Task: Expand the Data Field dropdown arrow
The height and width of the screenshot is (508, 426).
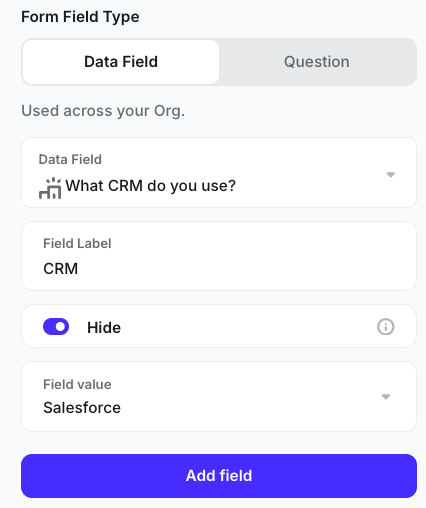Action: pyautogui.click(x=391, y=175)
